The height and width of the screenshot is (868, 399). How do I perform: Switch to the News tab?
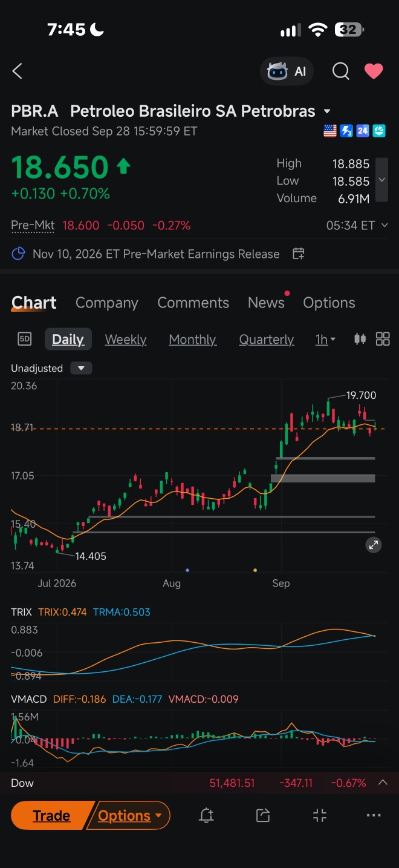[x=266, y=303]
